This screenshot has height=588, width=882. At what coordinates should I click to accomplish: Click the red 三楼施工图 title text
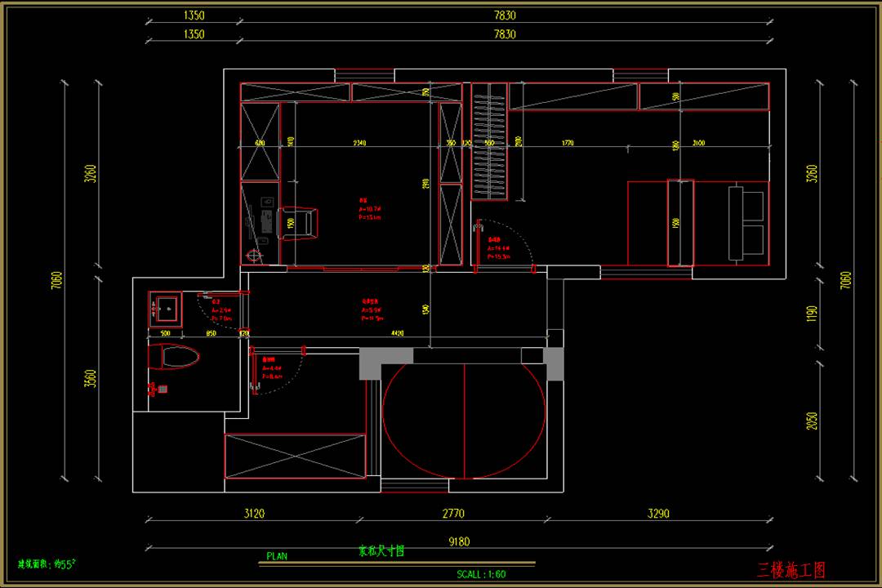791,569
